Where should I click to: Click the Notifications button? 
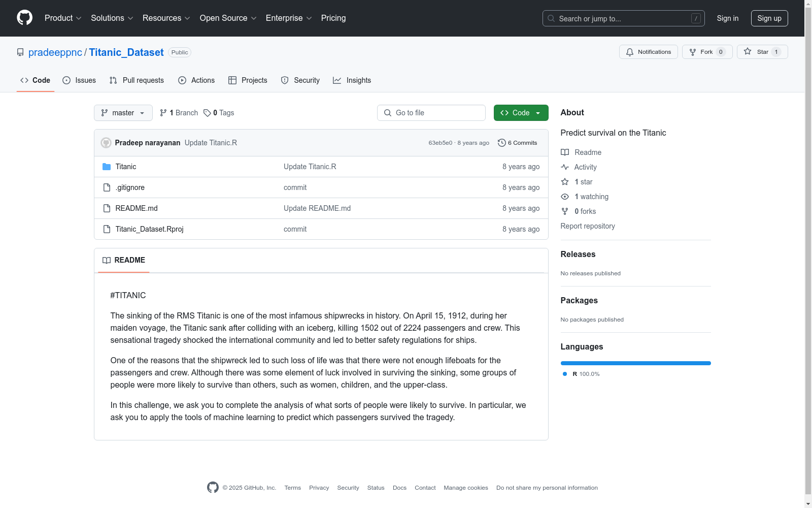point(649,52)
